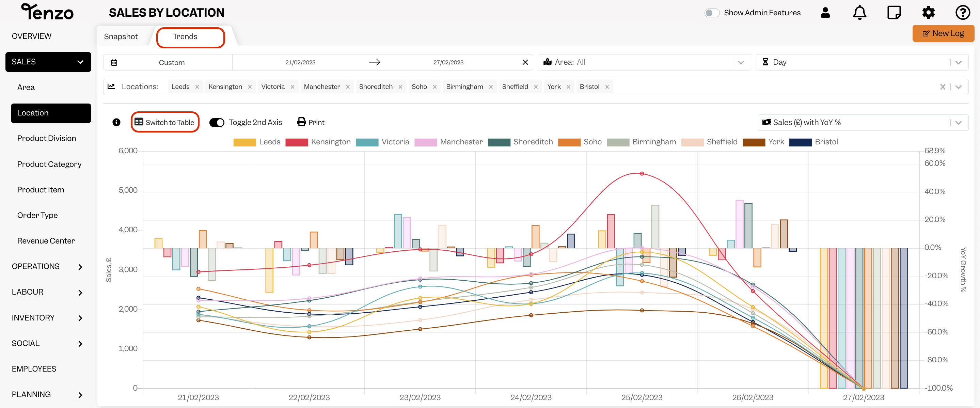Open the Sales (£) with YoY % dropdown
Image resolution: width=980 pixels, height=408 pixels.
click(863, 123)
